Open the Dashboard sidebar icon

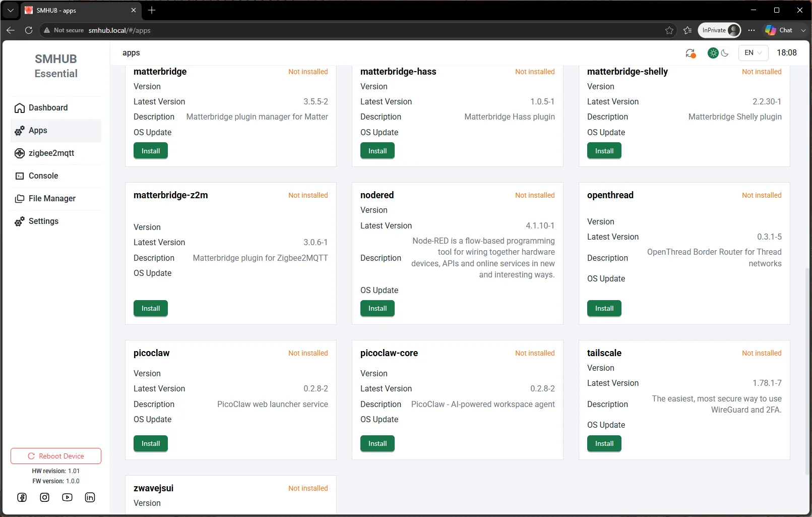coord(20,108)
